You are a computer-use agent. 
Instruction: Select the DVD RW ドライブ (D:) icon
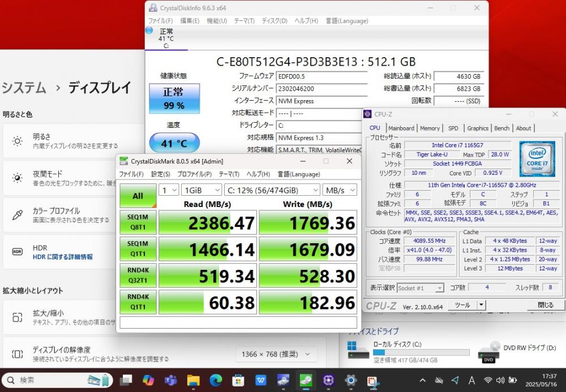point(489,352)
